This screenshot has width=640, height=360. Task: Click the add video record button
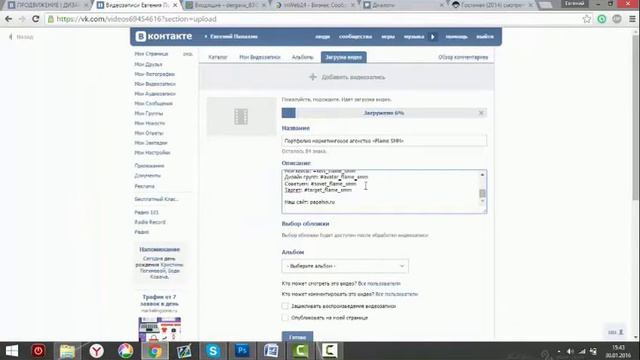click(x=347, y=77)
